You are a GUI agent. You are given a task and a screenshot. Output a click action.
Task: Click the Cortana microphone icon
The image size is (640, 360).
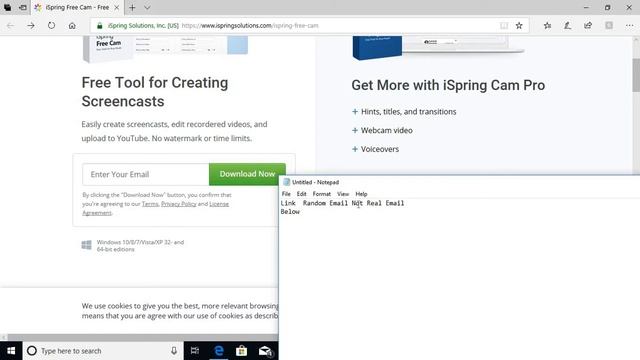click(x=174, y=351)
